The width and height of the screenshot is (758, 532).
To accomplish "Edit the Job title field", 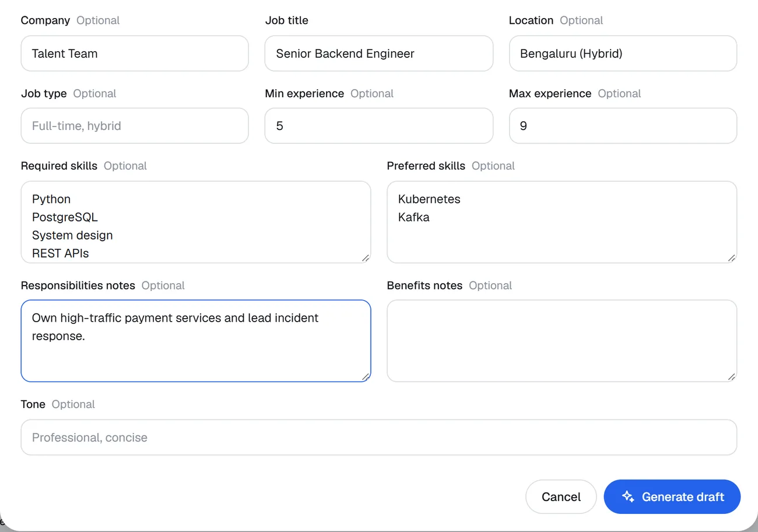I will pyautogui.click(x=379, y=54).
